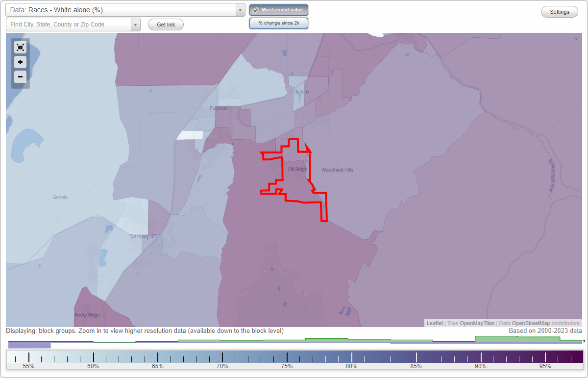
Task: Click the green checkmark on Most recent value
Action: tap(256, 10)
